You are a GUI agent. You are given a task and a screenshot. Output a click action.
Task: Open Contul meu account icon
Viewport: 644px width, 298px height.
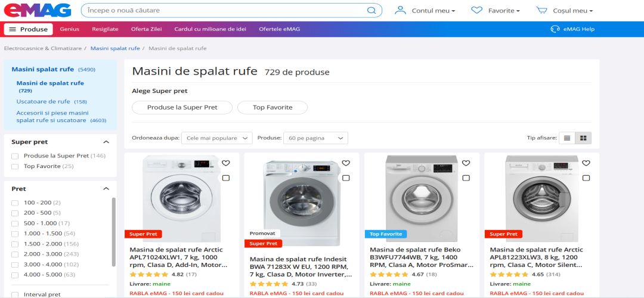[400, 11]
